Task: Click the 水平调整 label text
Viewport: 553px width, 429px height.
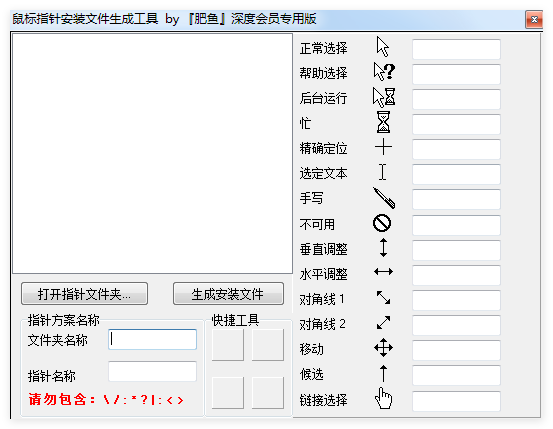Action: pos(323,274)
